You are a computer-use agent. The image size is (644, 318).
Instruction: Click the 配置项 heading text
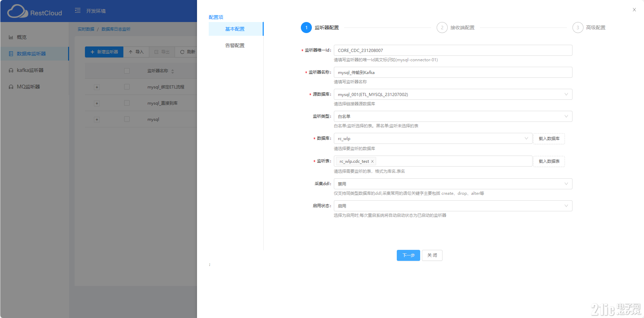tap(216, 17)
